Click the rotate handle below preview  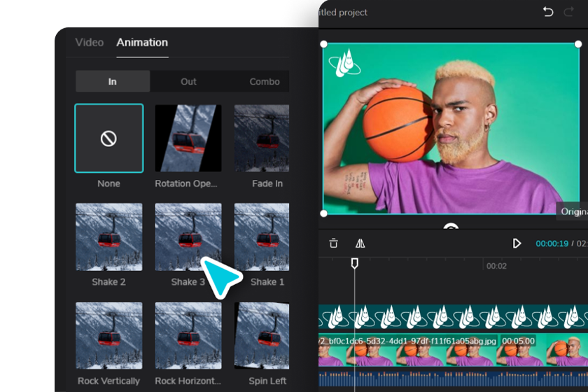pyautogui.click(x=451, y=227)
